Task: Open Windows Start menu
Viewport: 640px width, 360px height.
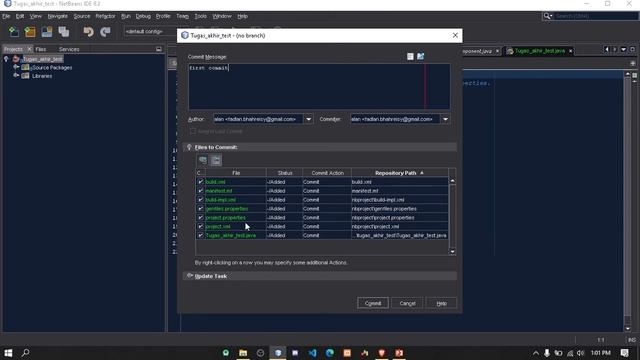Action: 8,353
